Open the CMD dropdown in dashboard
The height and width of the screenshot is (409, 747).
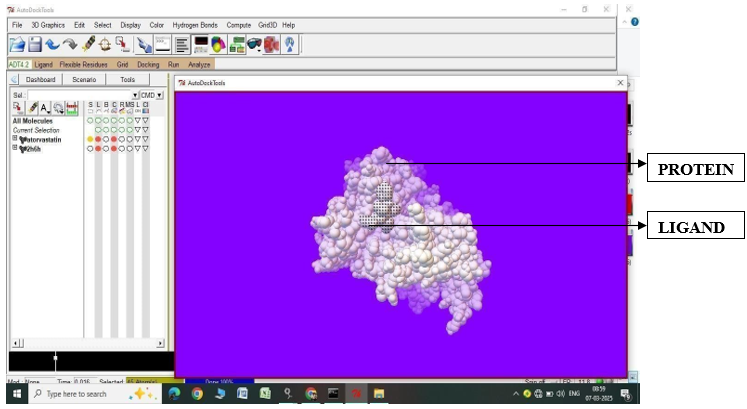tap(159, 95)
